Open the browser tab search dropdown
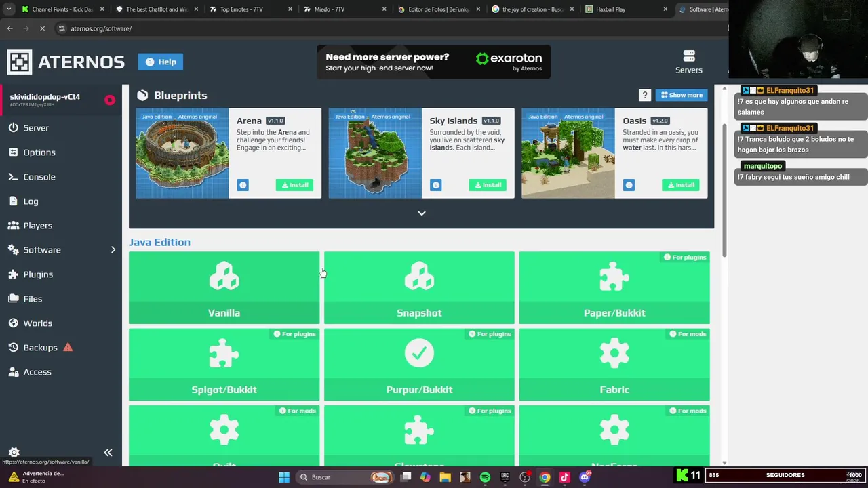The height and width of the screenshot is (488, 868). 8,9
